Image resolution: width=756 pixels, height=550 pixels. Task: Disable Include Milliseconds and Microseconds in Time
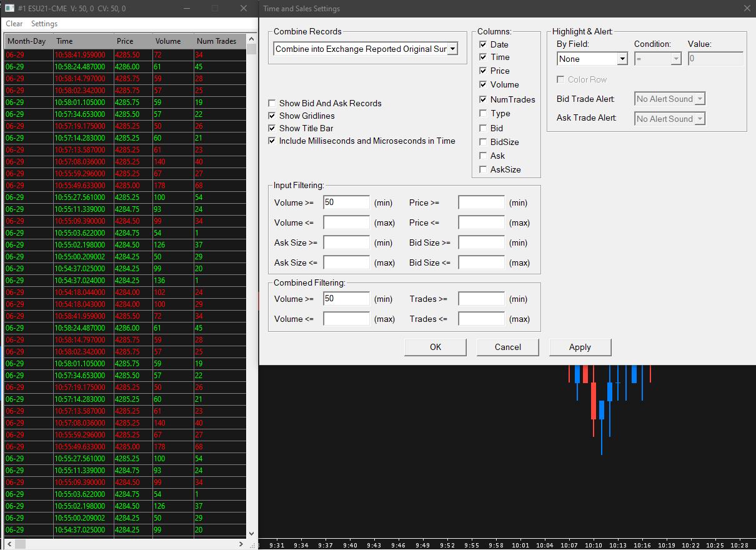[272, 141]
